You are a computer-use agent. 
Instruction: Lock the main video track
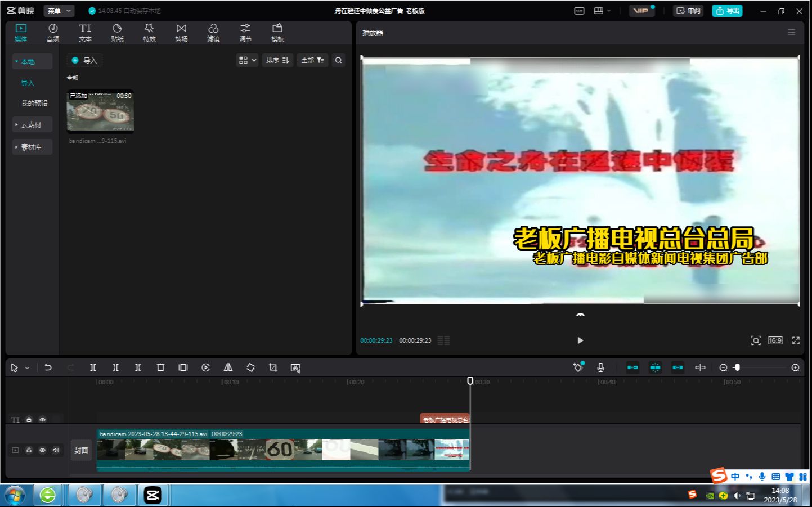(x=29, y=450)
